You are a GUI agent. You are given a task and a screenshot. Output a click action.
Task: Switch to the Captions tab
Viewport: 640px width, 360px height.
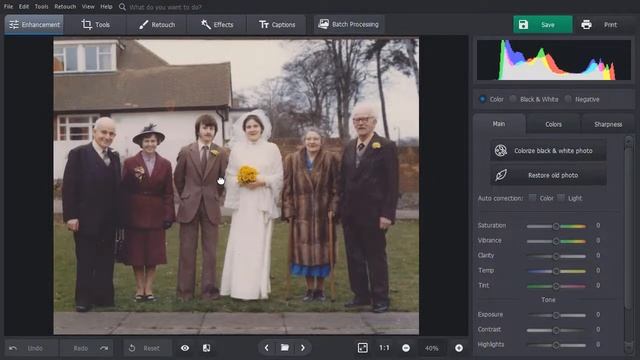tap(277, 24)
